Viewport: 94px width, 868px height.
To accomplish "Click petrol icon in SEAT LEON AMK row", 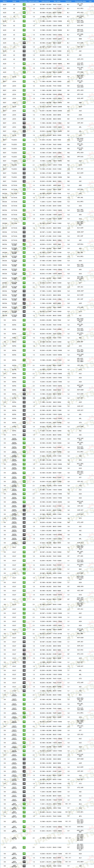I will coord(24,102).
